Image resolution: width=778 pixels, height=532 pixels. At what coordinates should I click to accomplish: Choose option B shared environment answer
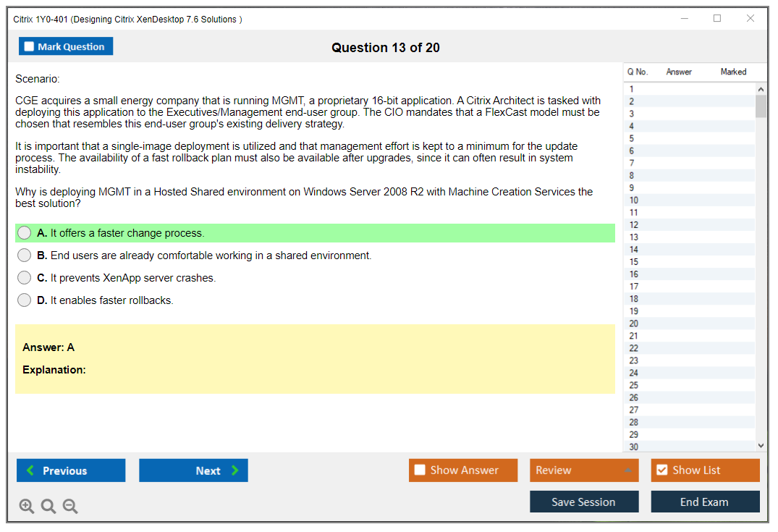click(x=25, y=256)
